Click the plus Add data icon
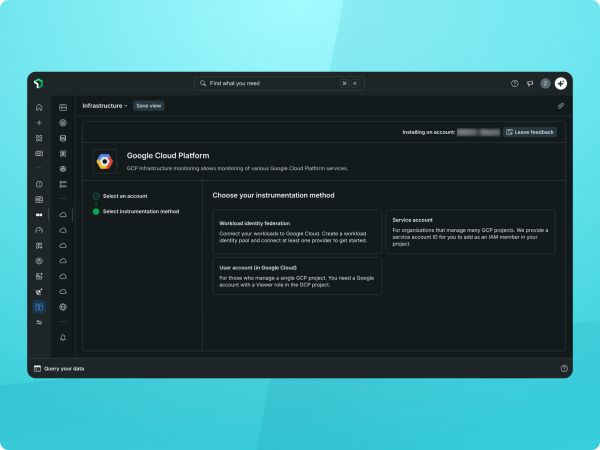The image size is (600, 450). [x=39, y=123]
